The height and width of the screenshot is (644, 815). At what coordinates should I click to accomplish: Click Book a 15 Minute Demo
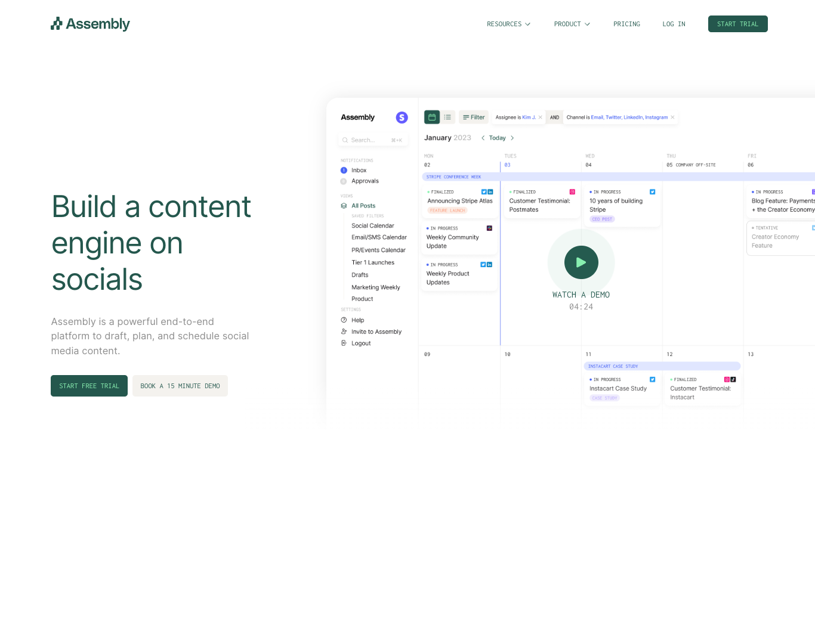[180, 386]
